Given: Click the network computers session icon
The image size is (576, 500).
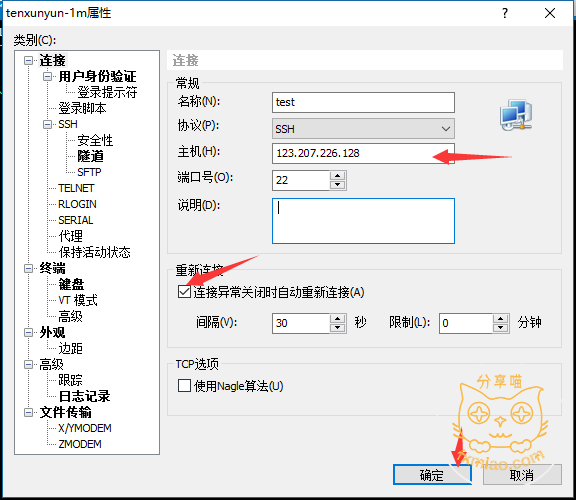Looking at the screenshot, I should pyautogui.click(x=516, y=115).
